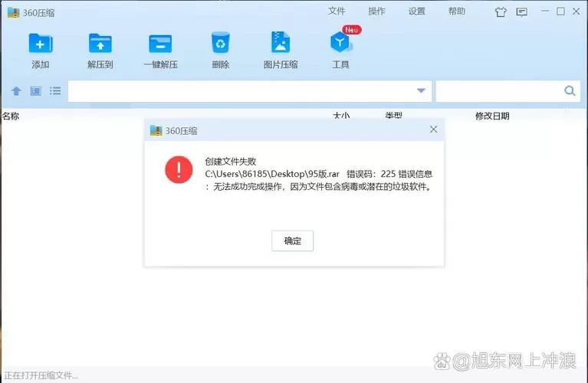Image resolution: width=588 pixels, height=383 pixels.
Task: Close the 360压缩 main window
Action: [x=577, y=11]
